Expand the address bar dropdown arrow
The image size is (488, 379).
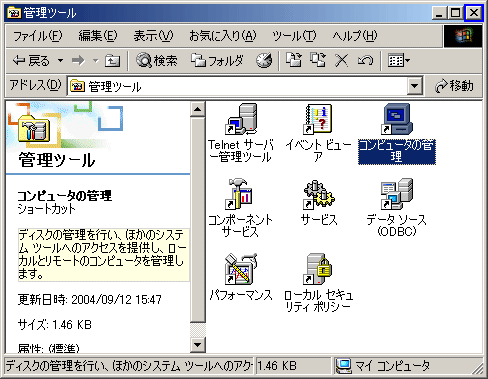[x=414, y=86]
